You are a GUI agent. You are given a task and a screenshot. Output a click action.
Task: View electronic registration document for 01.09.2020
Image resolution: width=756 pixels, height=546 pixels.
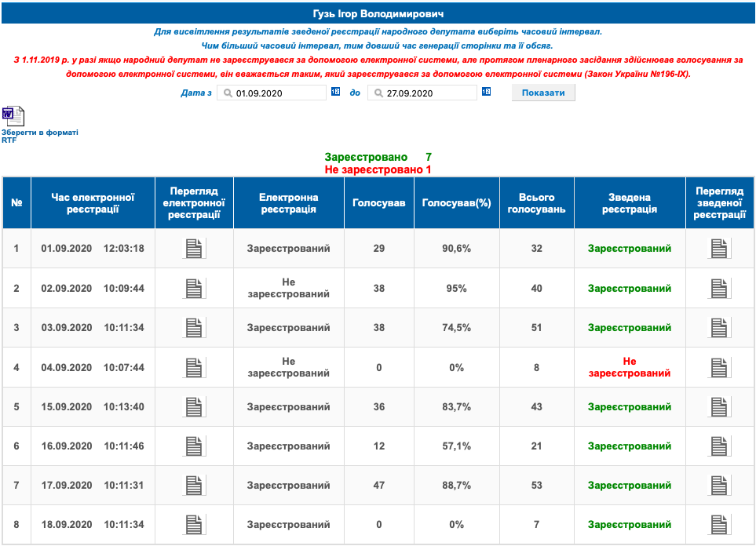tap(195, 249)
